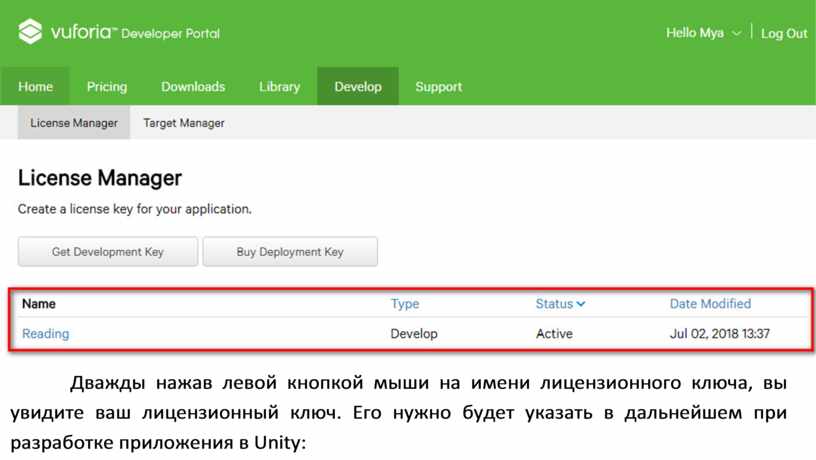This screenshot has width=816, height=460.
Task: Switch to the License Manager tab
Action: point(74,123)
